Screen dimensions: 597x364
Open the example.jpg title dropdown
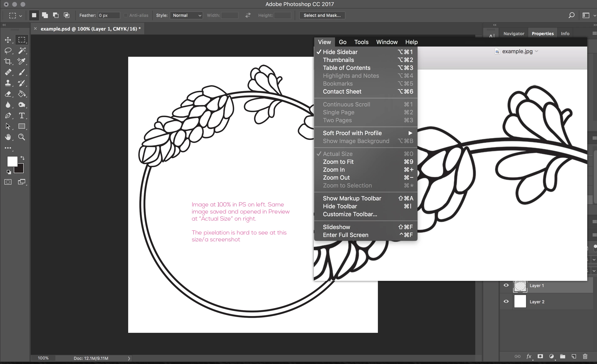[x=536, y=51]
